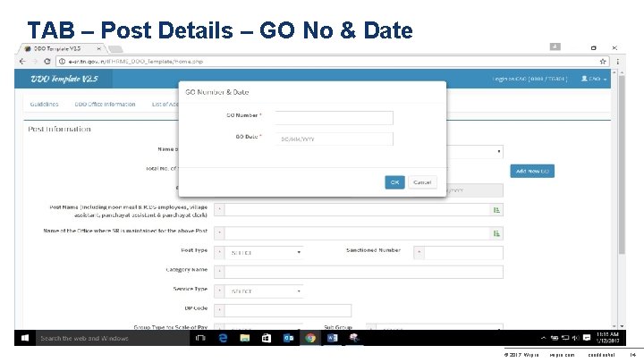
Task: Click the Chrome taskbar icon
Action: tap(310, 338)
